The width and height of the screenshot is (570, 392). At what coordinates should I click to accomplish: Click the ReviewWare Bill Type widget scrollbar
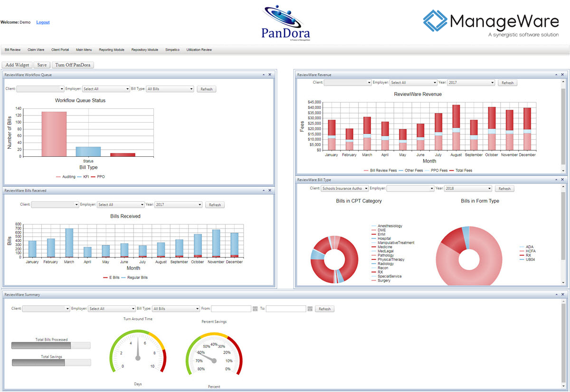pyautogui.click(x=564, y=235)
